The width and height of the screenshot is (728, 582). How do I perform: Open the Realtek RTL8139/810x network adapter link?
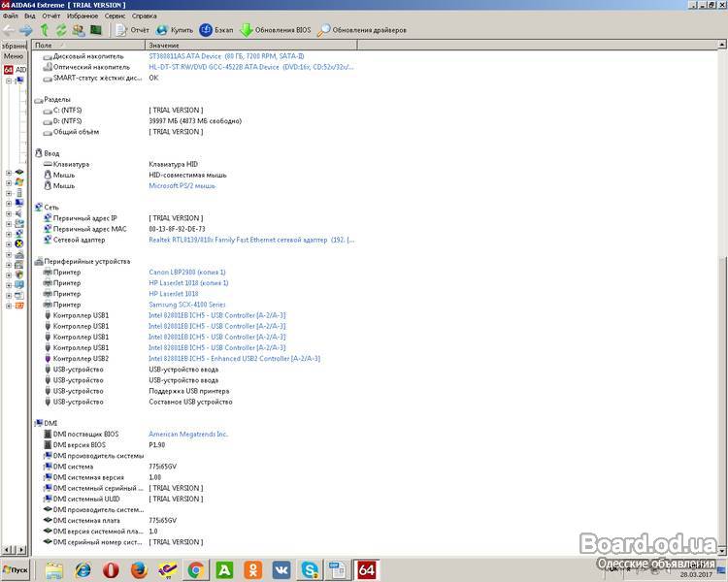pyautogui.click(x=251, y=240)
